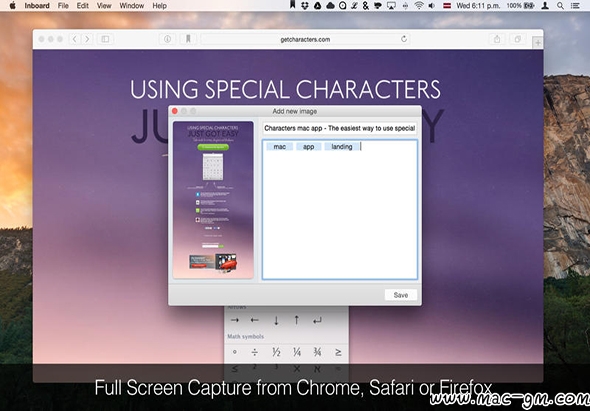Viewport: 590px width, 411px height.
Task: Reload the Safari page
Action: pos(404,39)
